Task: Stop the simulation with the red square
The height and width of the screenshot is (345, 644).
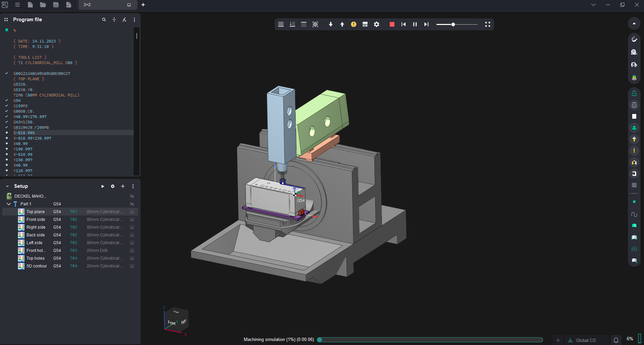Action: click(x=392, y=24)
